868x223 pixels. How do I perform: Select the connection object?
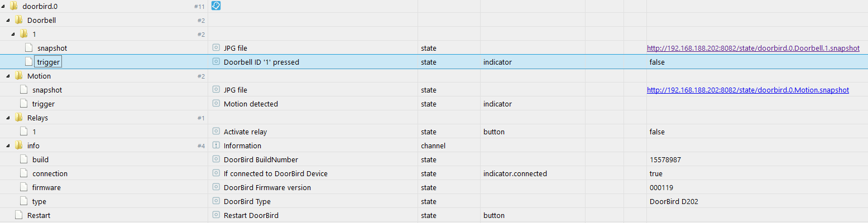[x=50, y=173]
